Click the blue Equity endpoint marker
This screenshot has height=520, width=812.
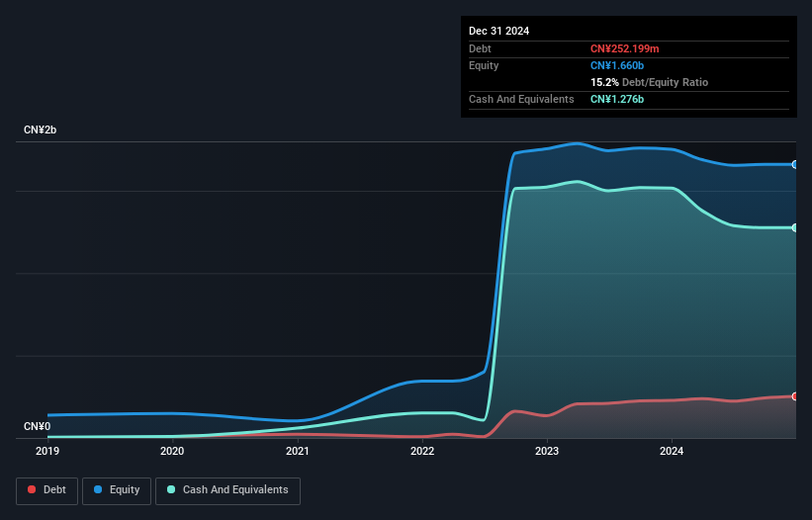pyautogui.click(x=795, y=164)
